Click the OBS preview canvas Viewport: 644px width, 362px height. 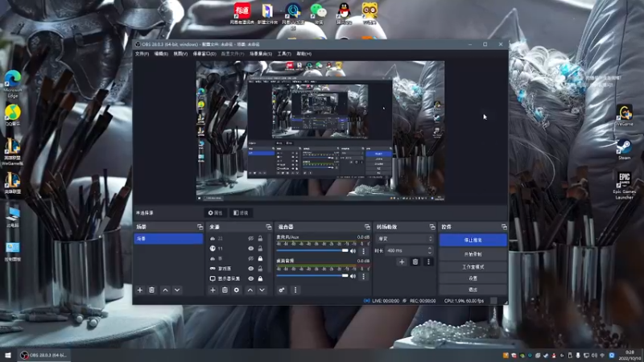click(x=320, y=131)
